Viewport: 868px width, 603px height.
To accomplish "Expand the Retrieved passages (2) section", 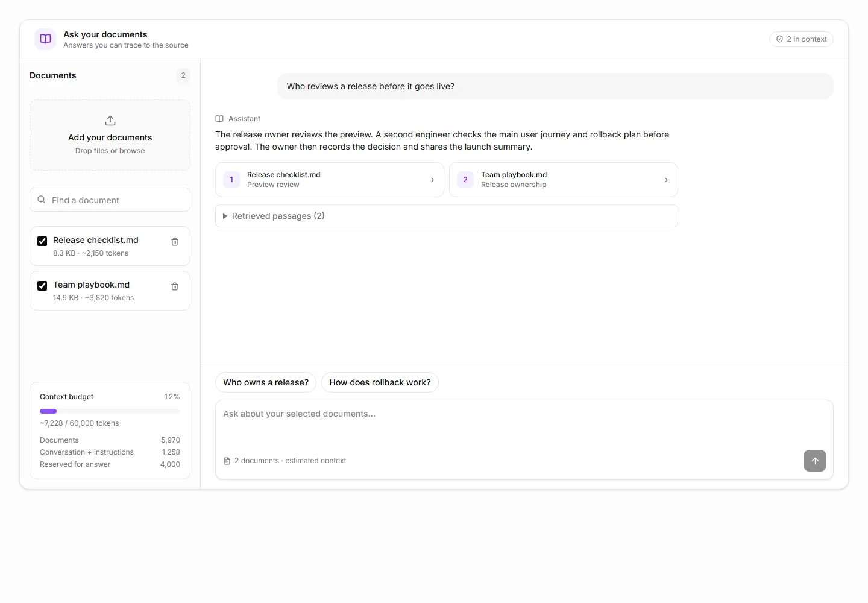I will click(447, 216).
